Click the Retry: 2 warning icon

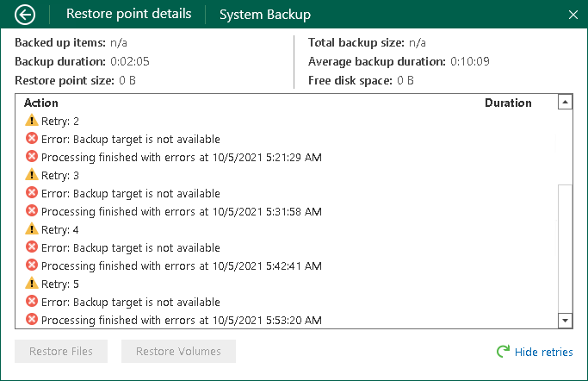(x=32, y=121)
